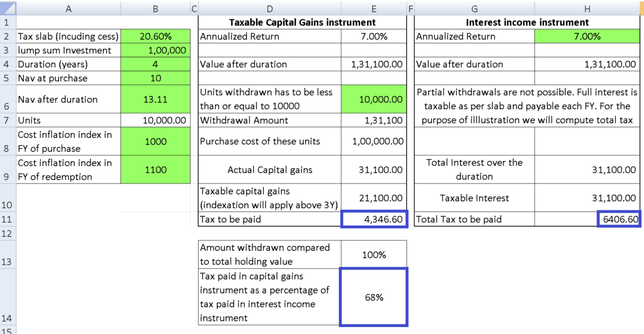Select column H header
This screenshot has height=334, width=644.
[x=587, y=8]
